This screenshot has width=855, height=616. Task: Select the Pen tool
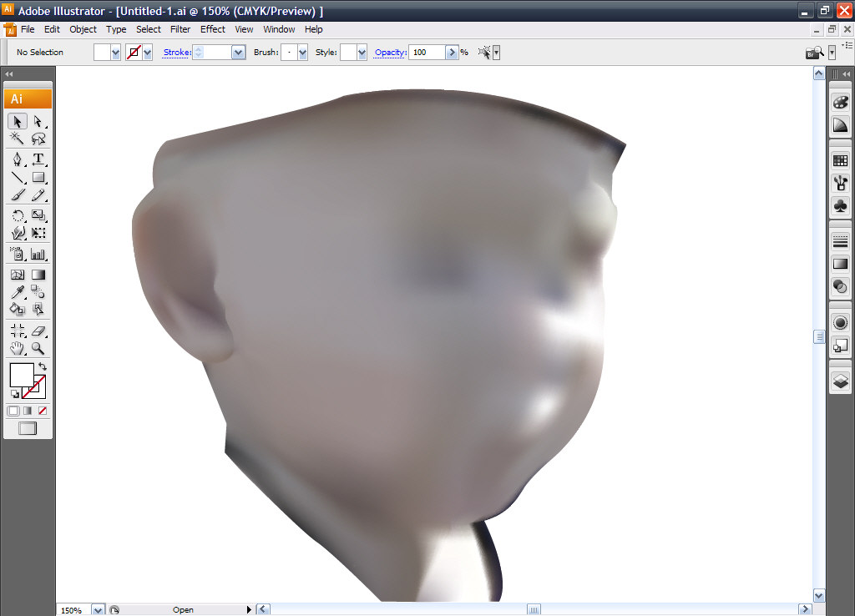(18, 159)
